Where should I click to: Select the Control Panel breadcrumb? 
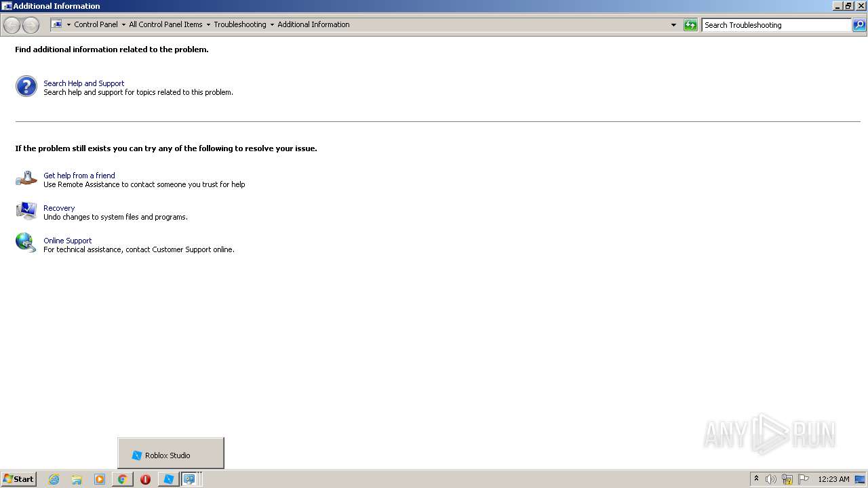coord(96,24)
